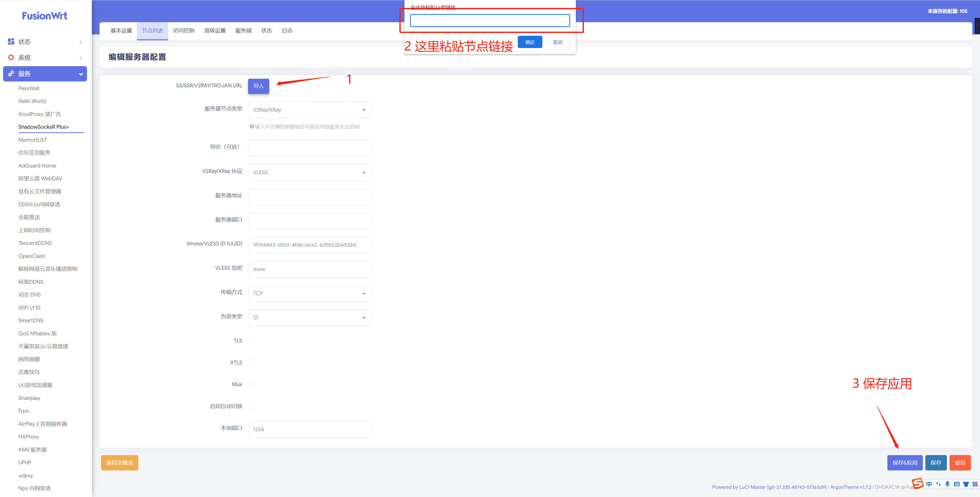Open Sogou skin shirt icon
The image size is (980, 497).
pyautogui.click(x=965, y=484)
